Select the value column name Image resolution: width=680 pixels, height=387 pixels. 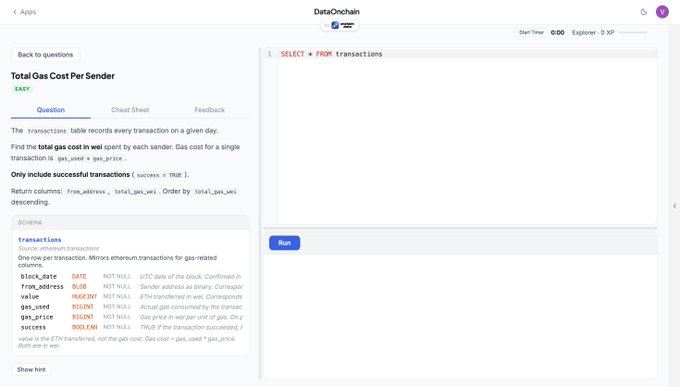[30, 297]
